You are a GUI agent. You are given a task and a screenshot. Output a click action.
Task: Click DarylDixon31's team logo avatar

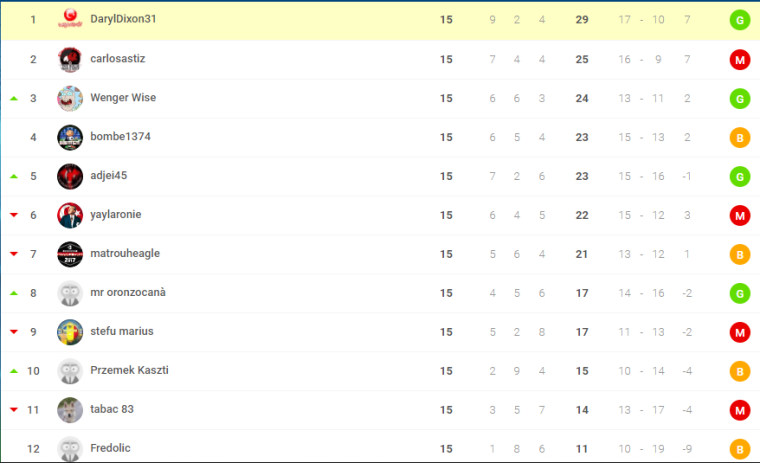(x=70, y=19)
